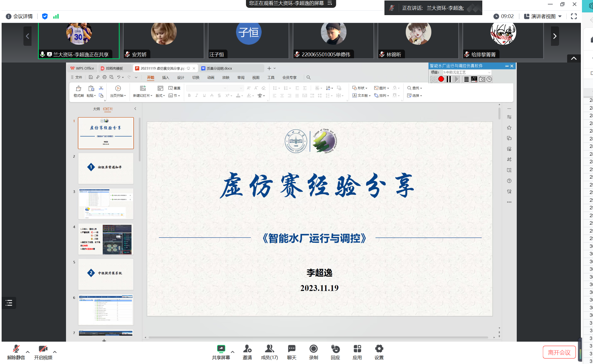Image resolution: width=593 pixels, height=364 pixels.
Task: Click the red record button in simulation software
Action: pyautogui.click(x=441, y=79)
